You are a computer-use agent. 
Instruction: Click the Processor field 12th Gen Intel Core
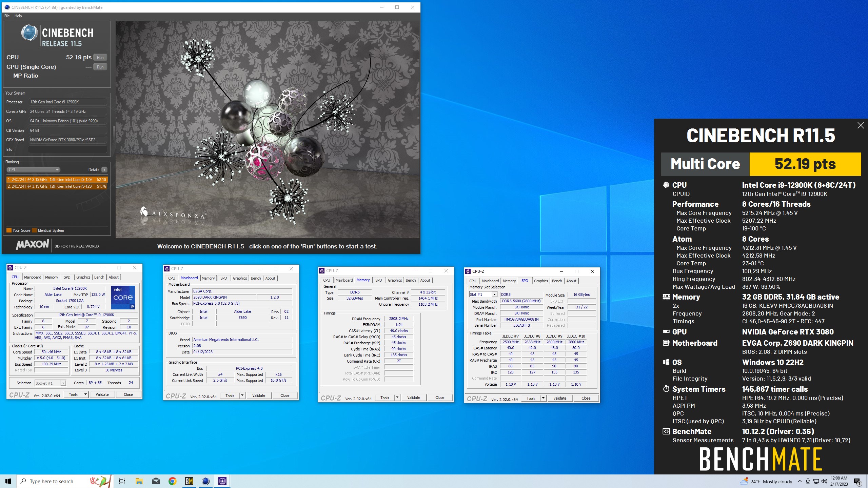click(68, 102)
